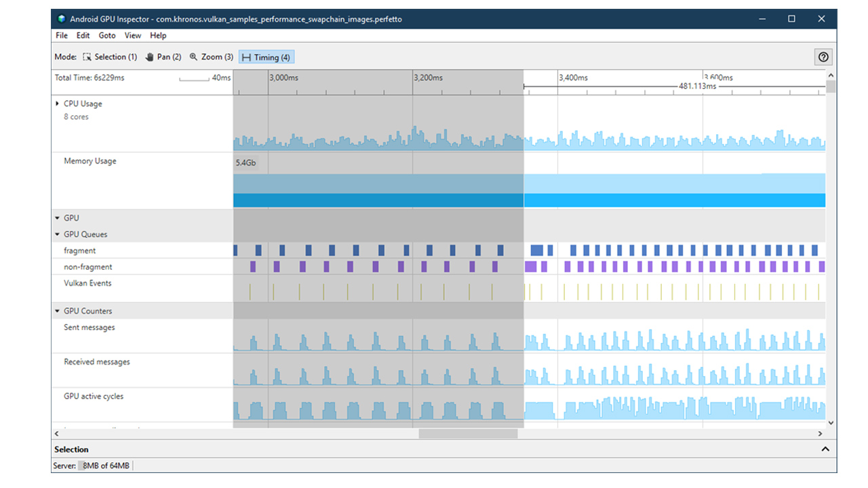This screenshot has width=868, height=488.
Task: Click the vertical scrollbar down arrow
Action: pos(831,423)
